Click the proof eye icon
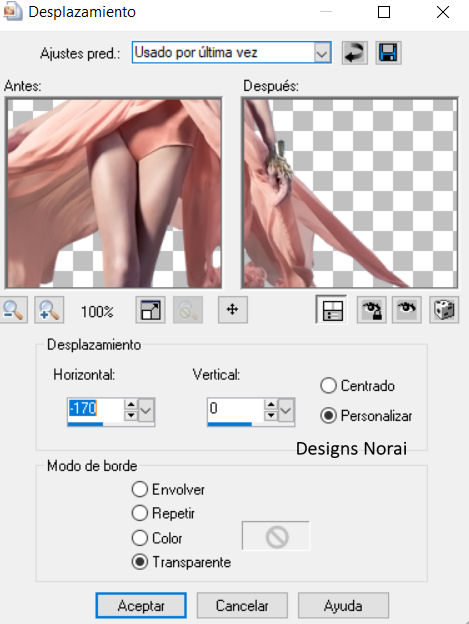Screen dimensions: 469x624 point(407,310)
